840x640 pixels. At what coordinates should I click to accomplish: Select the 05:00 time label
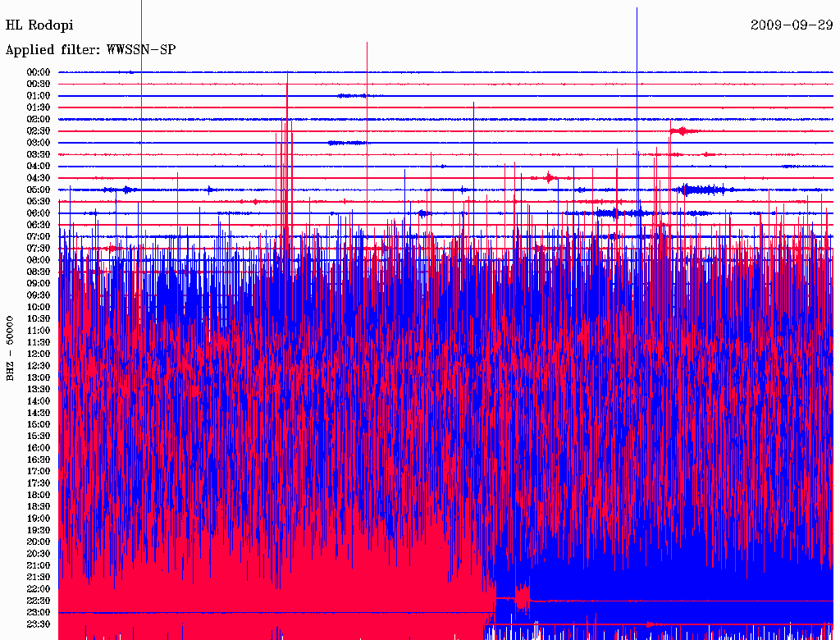coord(39,190)
